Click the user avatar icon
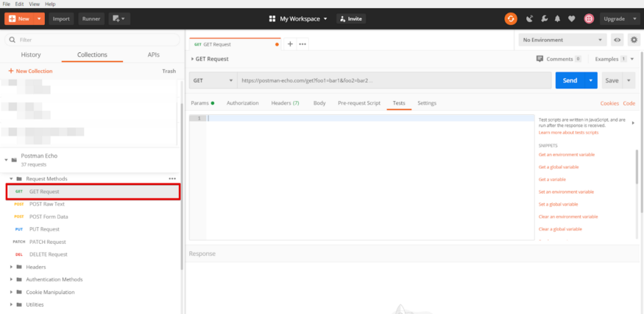644x314 pixels. [x=590, y=18]
